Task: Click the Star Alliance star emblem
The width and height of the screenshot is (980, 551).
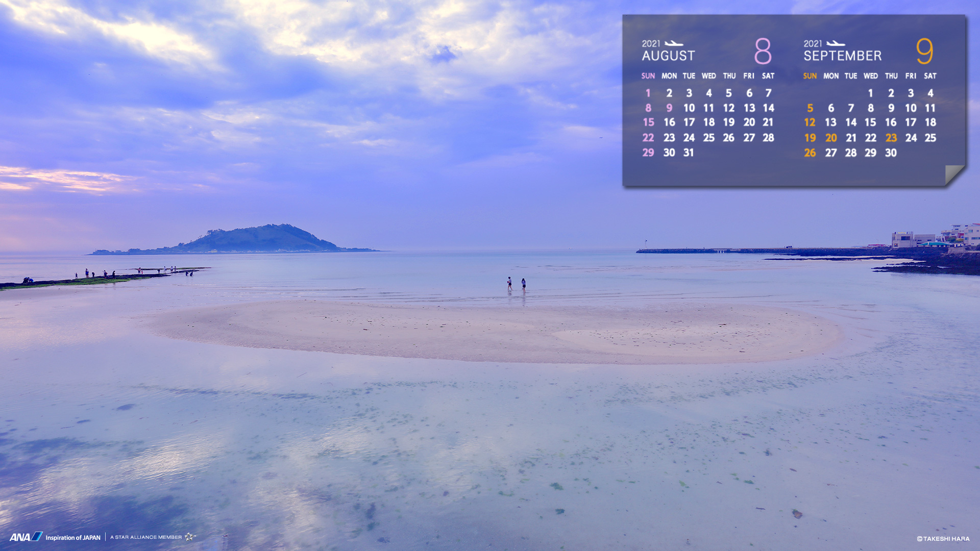Action: (190, 536)
